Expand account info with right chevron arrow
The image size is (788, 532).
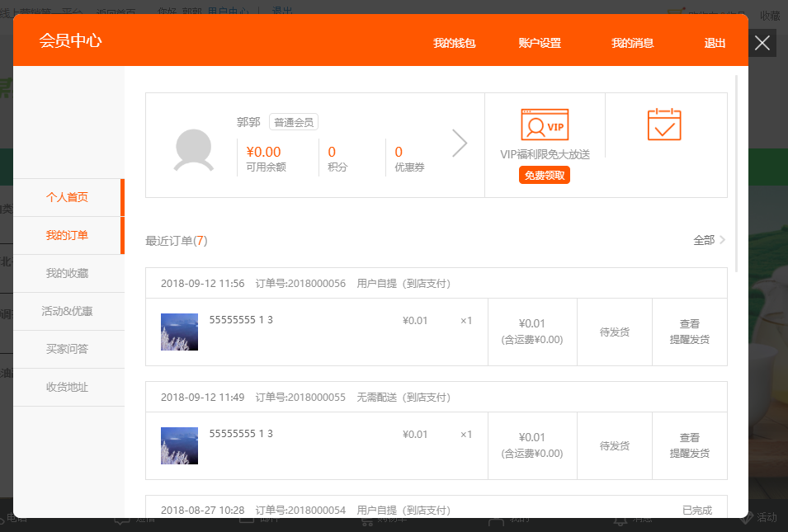click(460, 144)
